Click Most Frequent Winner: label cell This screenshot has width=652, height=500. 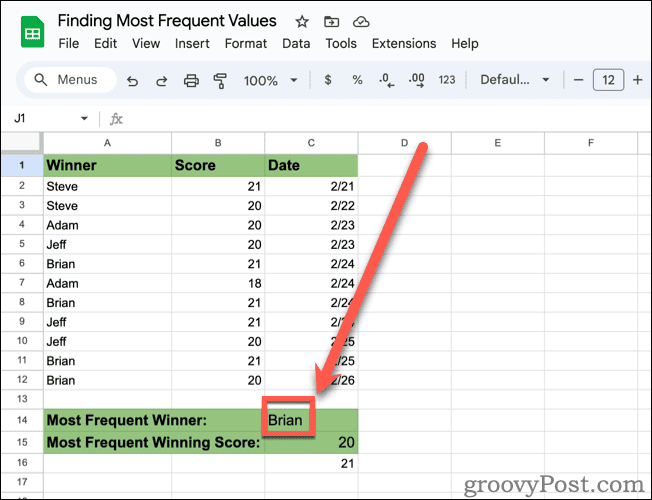[154, 420]
